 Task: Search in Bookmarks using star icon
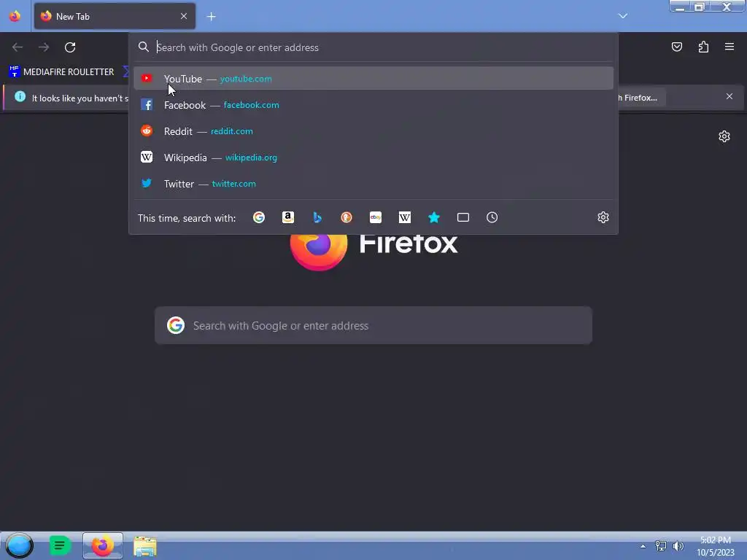coord(433,217)
